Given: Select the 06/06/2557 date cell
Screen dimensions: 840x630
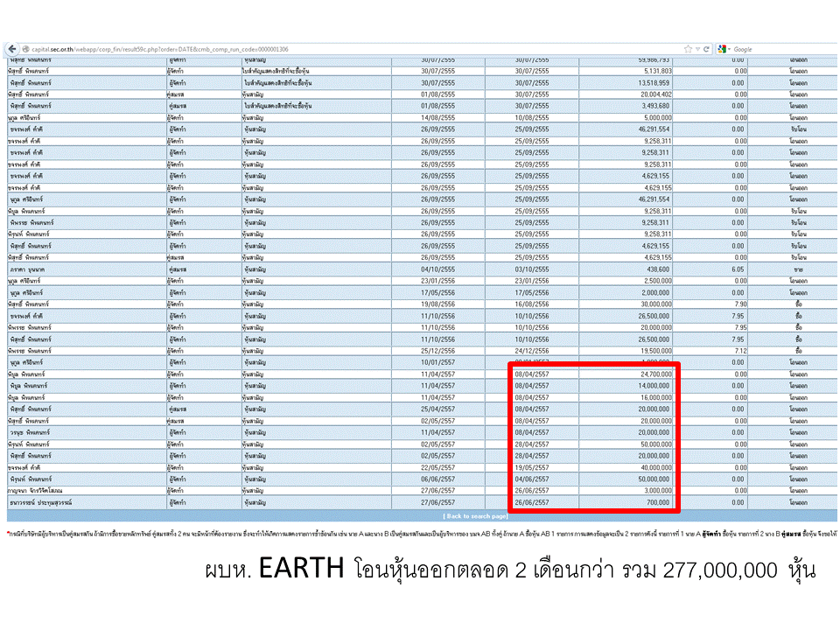Looking at the screenshot, I should (x=437, y=479).
